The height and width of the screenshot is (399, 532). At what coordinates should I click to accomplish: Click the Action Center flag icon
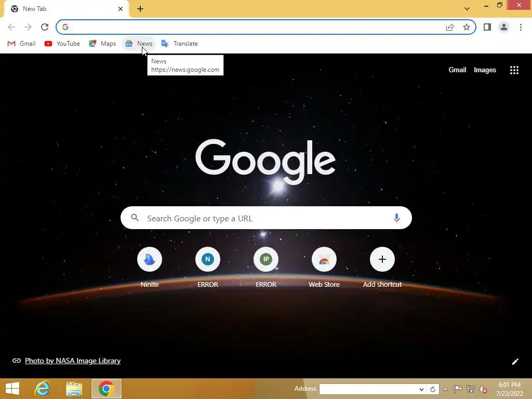pyautogui.click(x=458, y=389)
